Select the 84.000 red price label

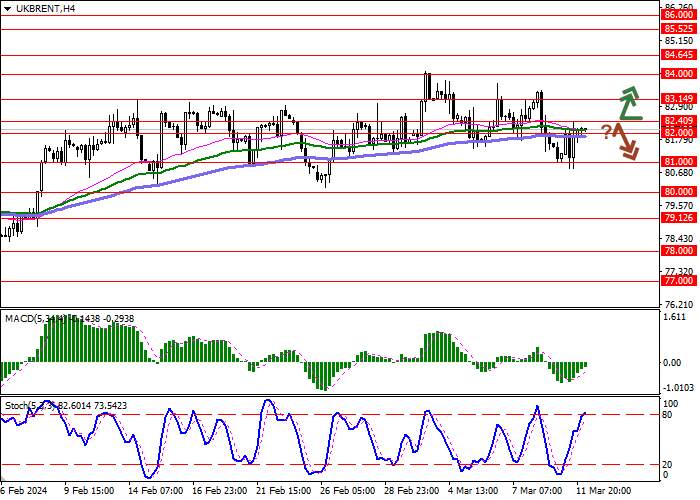point(679,74)
